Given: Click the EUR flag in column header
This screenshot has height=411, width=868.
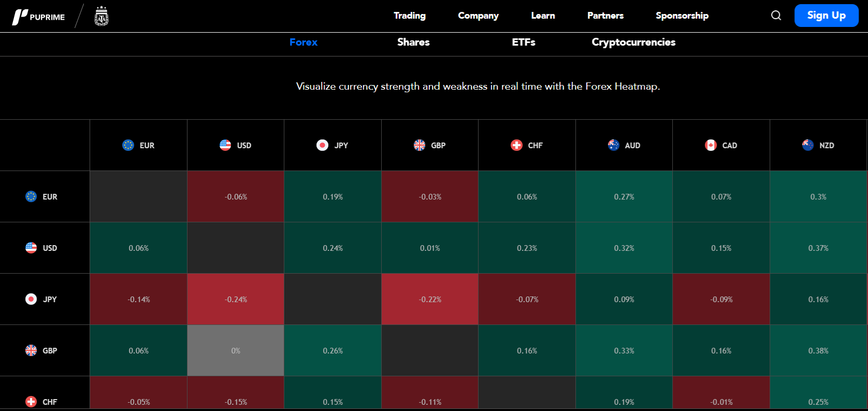Looking at the screenshot, I should 128,145.
